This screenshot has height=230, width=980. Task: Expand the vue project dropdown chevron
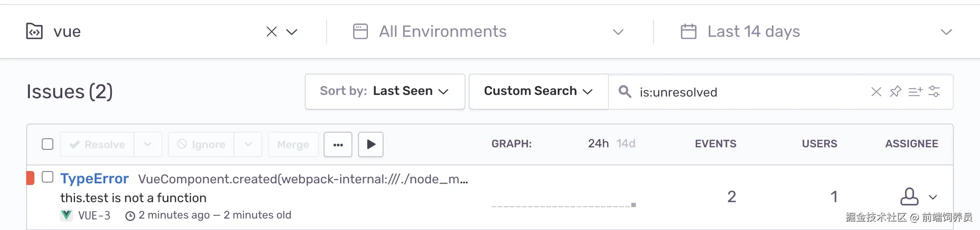[x=292, y=32]
